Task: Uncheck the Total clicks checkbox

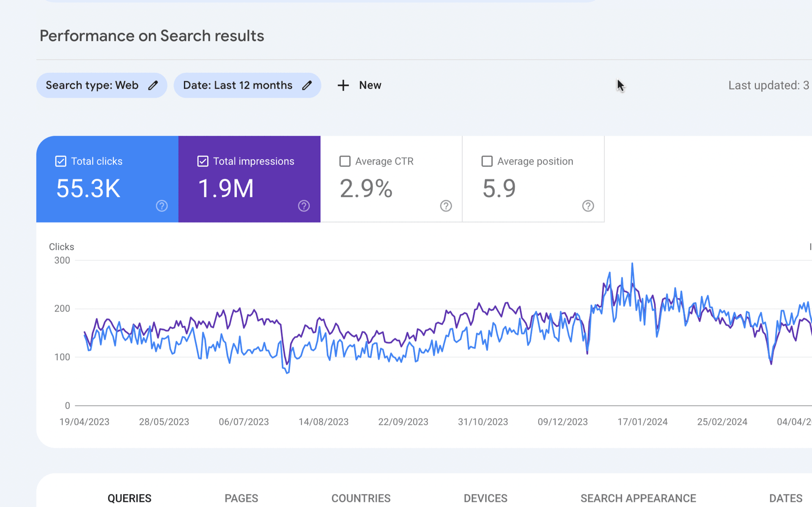Action: pos(61,161)
